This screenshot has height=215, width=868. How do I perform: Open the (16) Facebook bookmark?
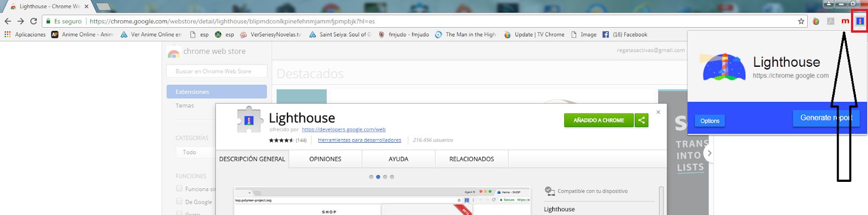coord(625,34)
